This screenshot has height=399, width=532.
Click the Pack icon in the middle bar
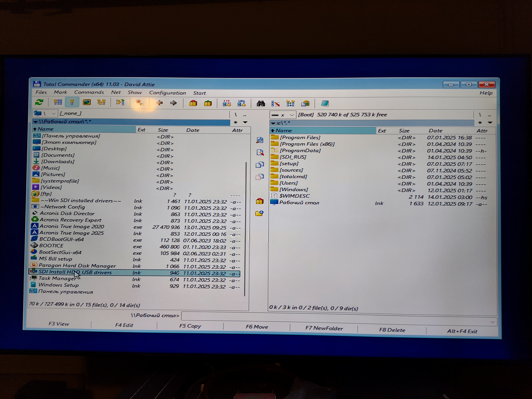click(x=260, y=201)
